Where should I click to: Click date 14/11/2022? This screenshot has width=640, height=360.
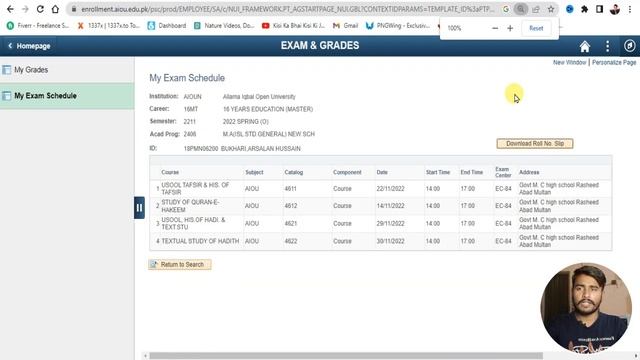(390, 206)
